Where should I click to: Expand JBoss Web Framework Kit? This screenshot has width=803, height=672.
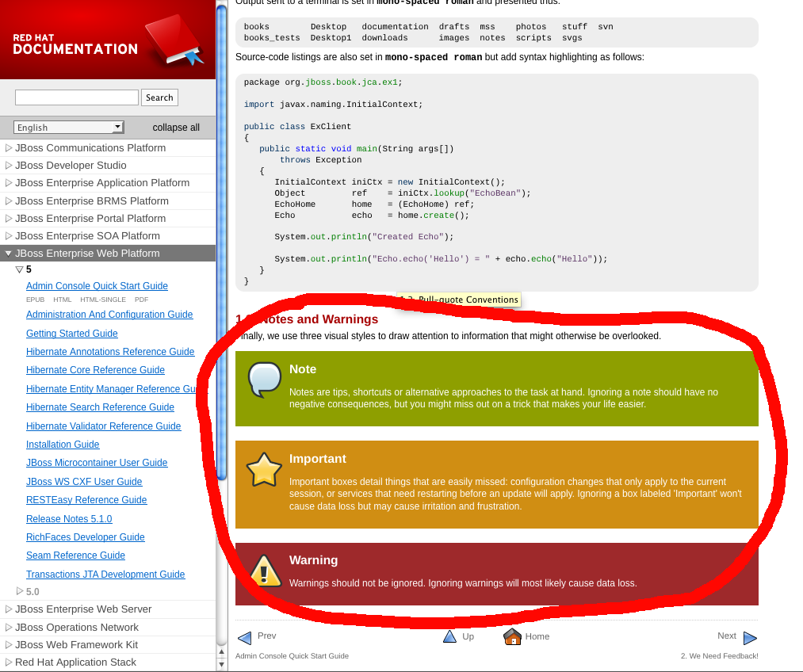coord(8,644)
